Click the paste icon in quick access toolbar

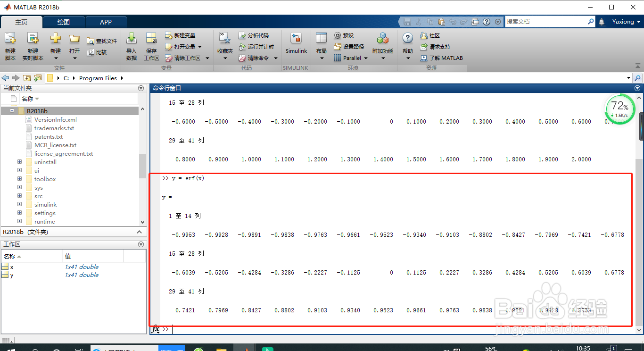(x=441, y=22)
